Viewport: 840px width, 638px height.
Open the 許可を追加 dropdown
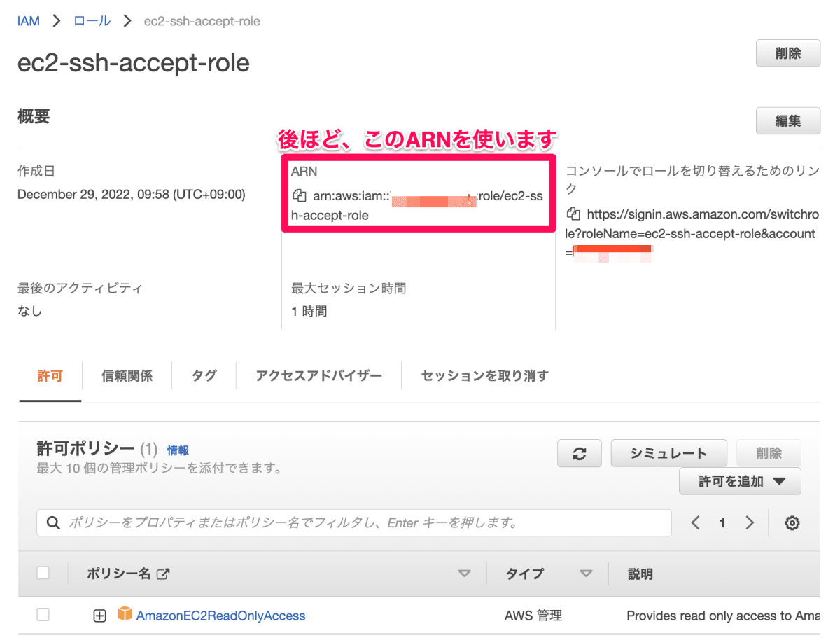coord(740,481)
